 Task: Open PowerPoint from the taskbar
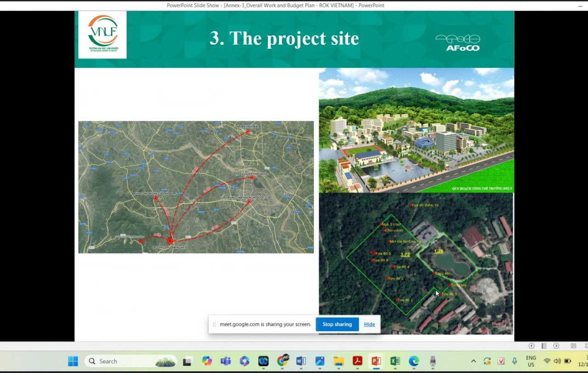(376, 361)
